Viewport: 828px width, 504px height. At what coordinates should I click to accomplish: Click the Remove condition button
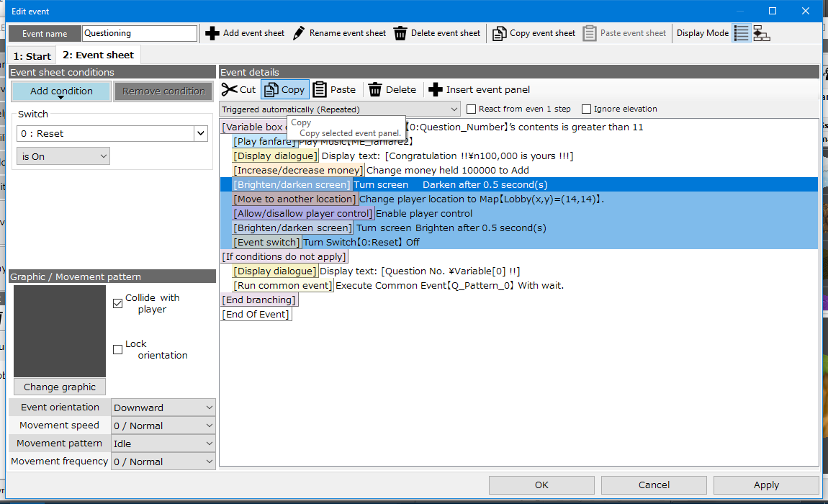(163, 91)
